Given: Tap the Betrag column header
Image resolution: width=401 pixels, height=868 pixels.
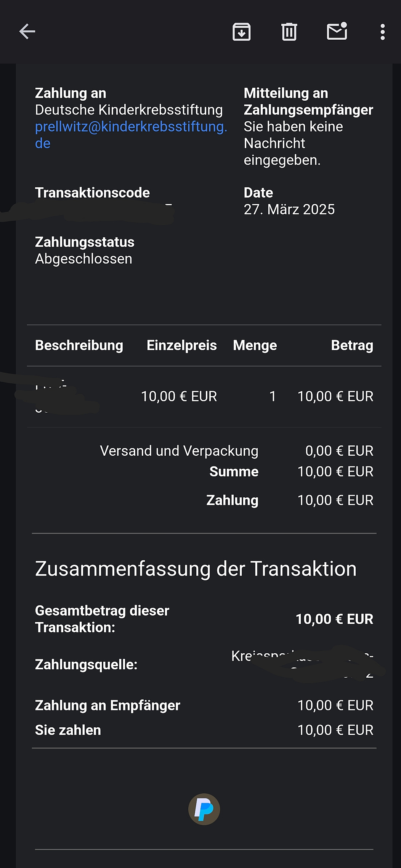Looking at the screenshot, I should [x=352, y=345].
